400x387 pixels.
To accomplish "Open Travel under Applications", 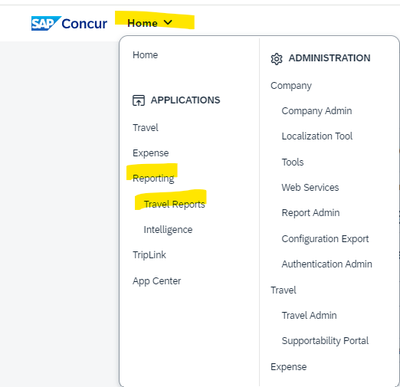I will (145, 127).
